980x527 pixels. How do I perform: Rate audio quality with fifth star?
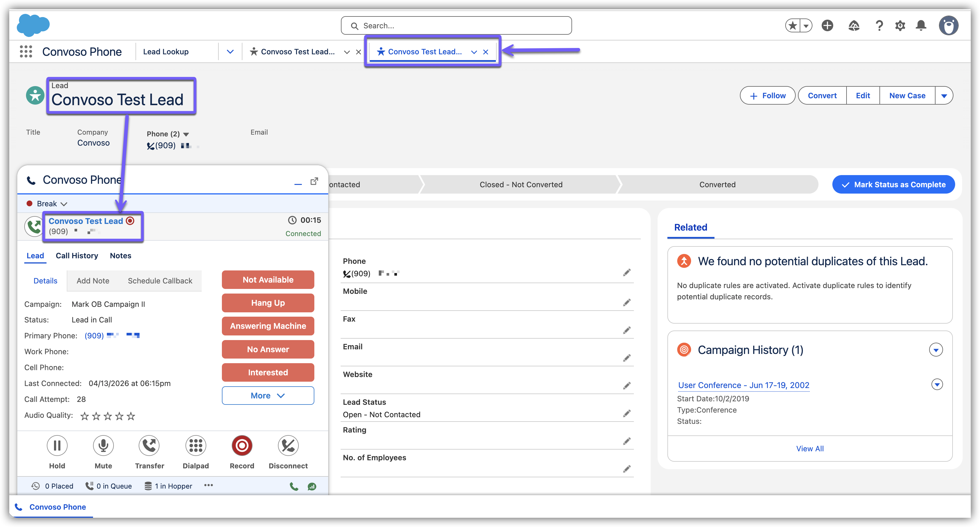coord(131,416)
